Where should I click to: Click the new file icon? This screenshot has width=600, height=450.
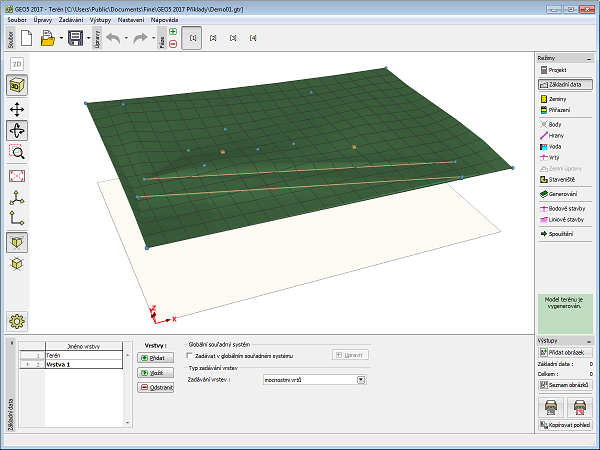[27, 38]
